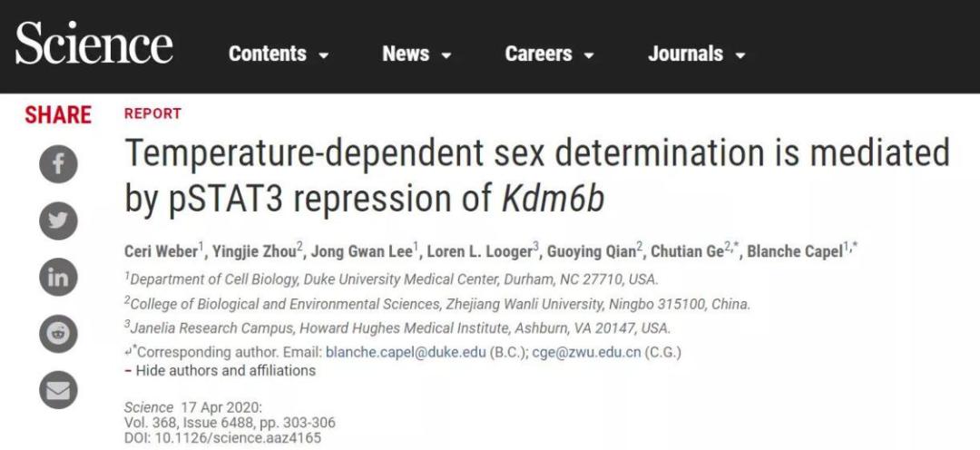Click author name Ceri Weber

(162, 251)
